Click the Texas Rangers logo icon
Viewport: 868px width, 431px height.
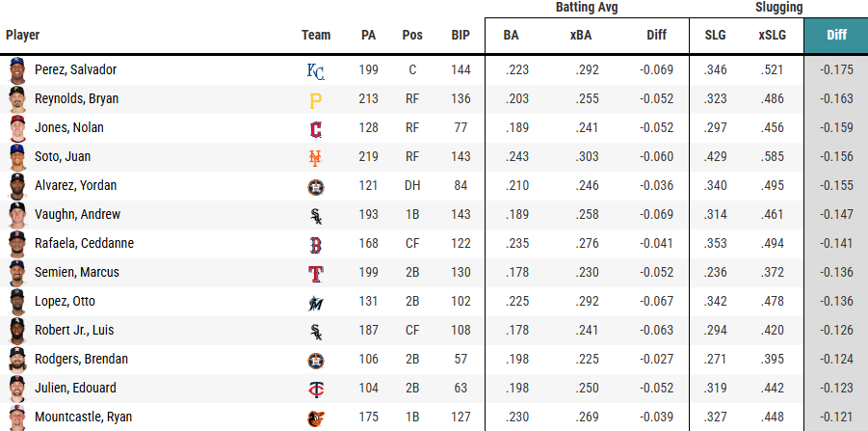click(316, 273)
